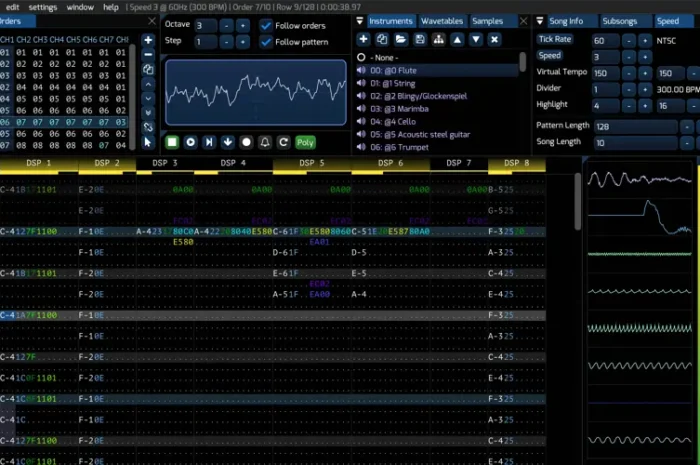
Task: Toggle mute on the DSP 5 channel header
Action: click(x=312, y=163)
